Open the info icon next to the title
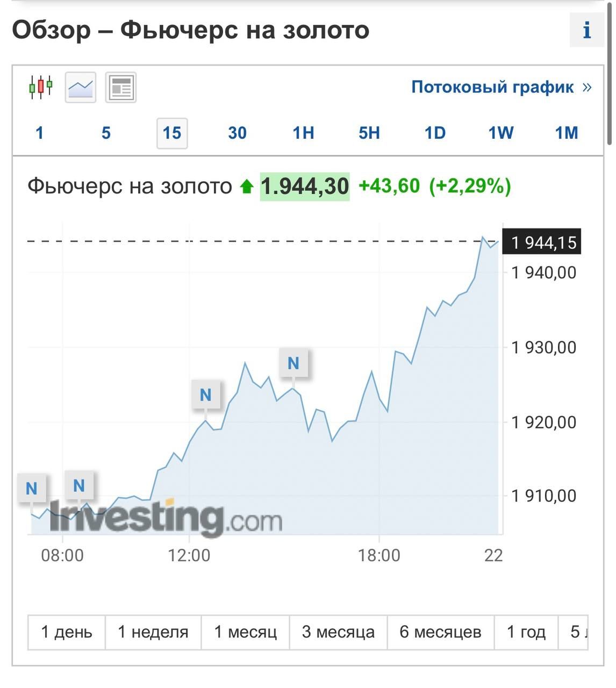 [x=587, y=31]
